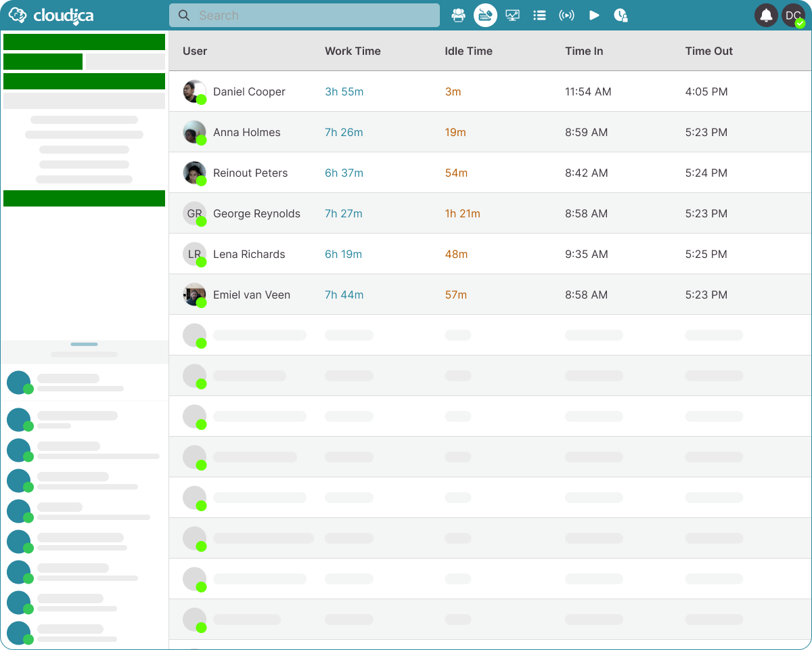Open the live broadcast icon
The image size is (812, 650).
click(566, 15)
